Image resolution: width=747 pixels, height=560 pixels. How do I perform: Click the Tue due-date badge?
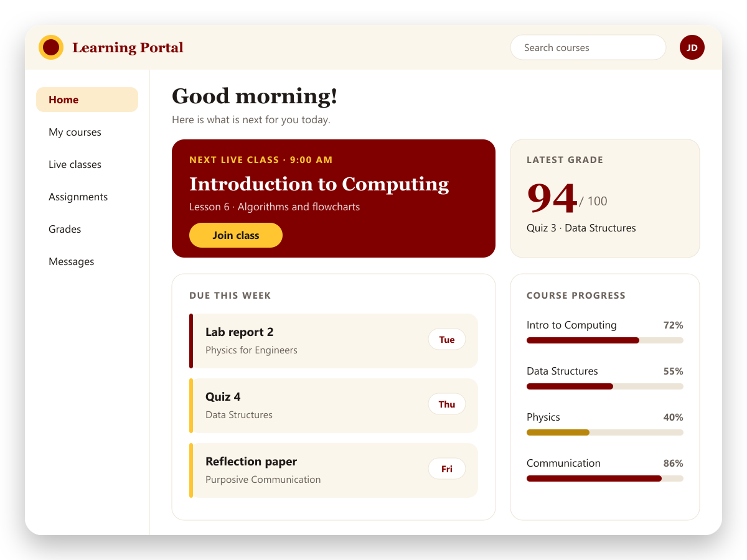coord(447,340)
